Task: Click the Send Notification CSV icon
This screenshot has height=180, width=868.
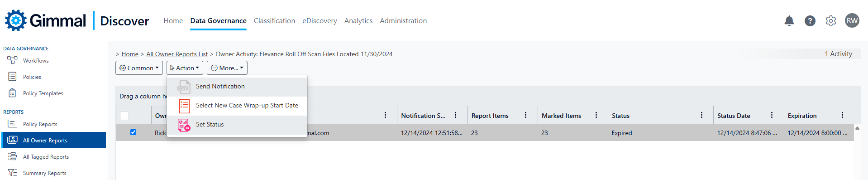Action: click(184, 87)
